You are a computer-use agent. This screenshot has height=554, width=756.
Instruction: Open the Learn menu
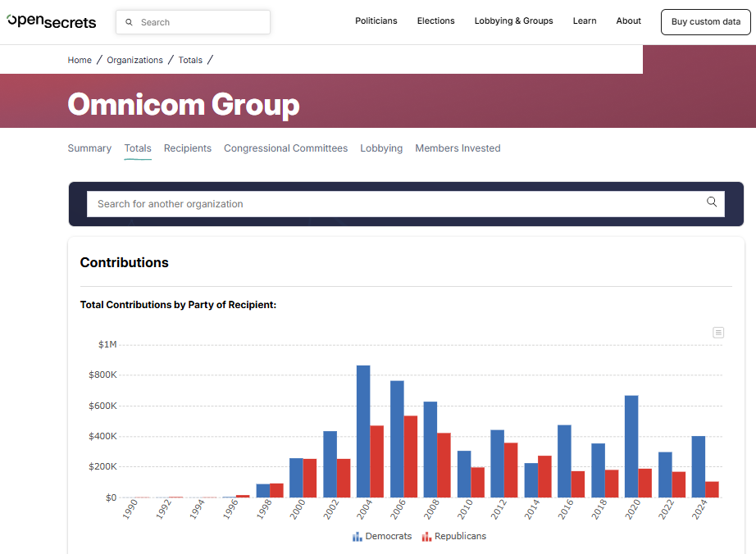pos(585,21)
